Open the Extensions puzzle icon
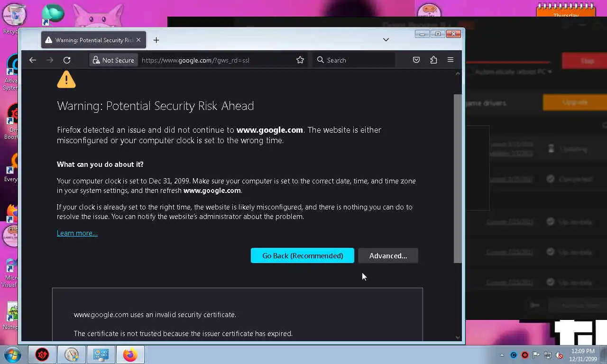The image size is (607, 364). pyautogui.click(x=433, y=60)
